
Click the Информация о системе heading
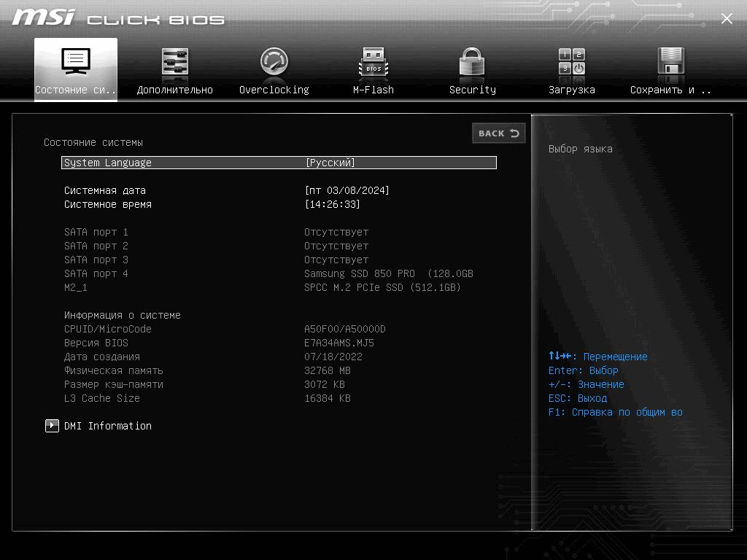click(x=122, y=315)
